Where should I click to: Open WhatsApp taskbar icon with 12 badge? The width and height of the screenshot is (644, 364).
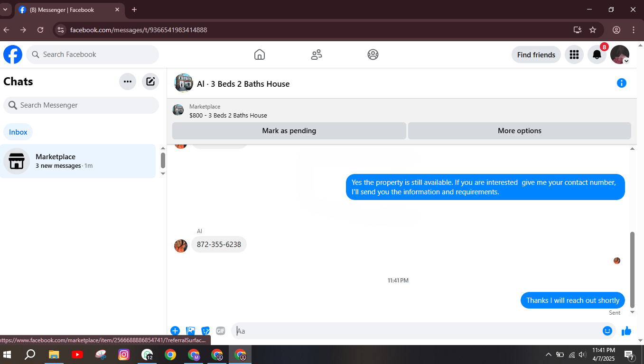[x=147, y=355]
